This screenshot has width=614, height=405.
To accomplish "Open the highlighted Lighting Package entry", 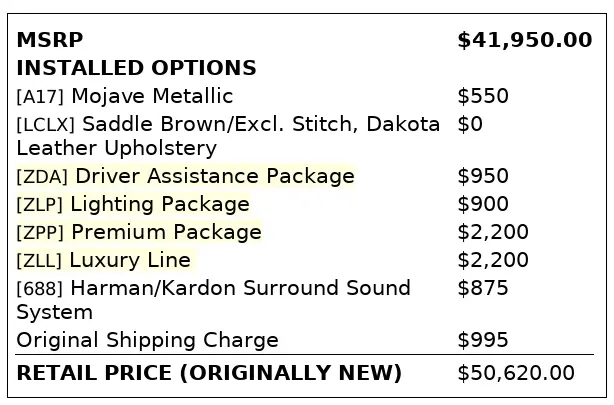I will (x=133, y=204).
